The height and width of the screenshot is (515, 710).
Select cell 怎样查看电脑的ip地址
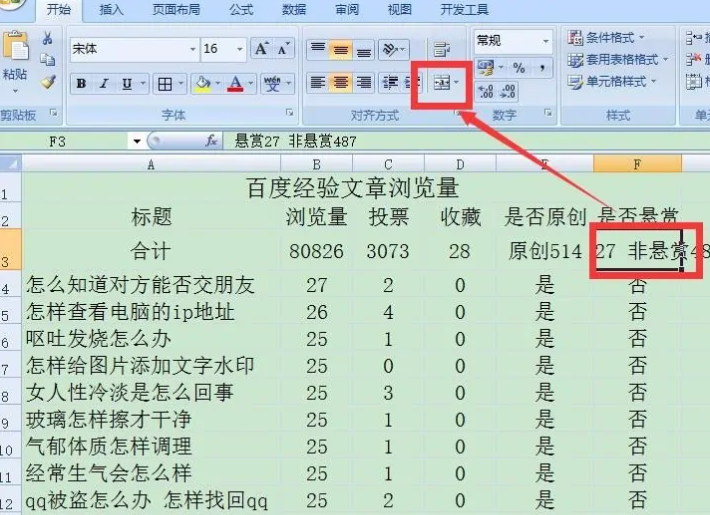[151, 312]
